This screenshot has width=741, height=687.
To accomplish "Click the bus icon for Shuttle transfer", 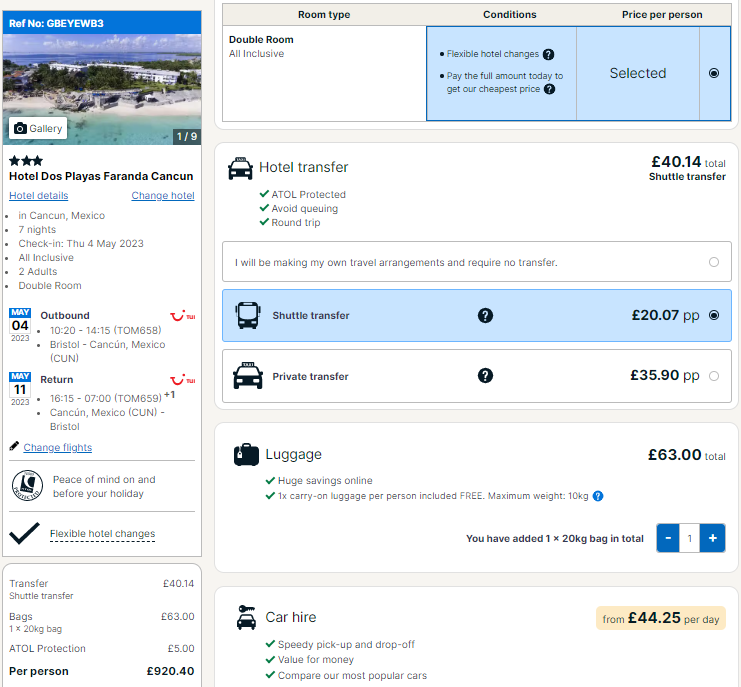I will coord(248,315).
